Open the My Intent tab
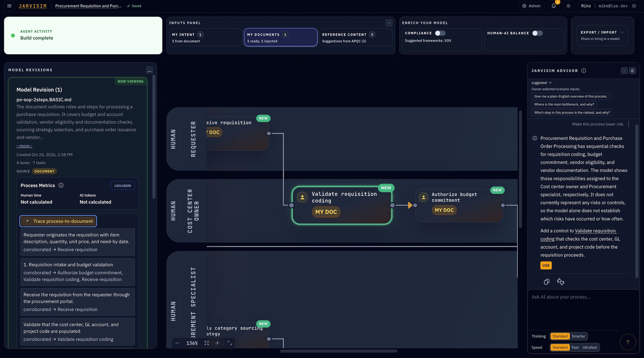644x358 pixels. click(205, 37)
